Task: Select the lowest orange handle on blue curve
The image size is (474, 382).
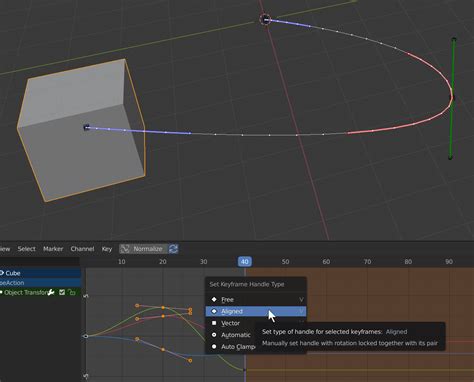Action: [x=190, y=361]
